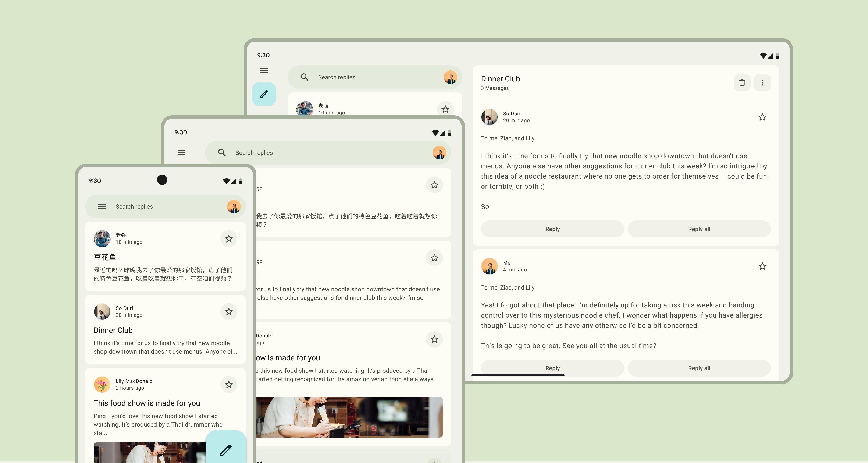
Task: Click 'To me, Ziad, and Lily' under Me
Action: 508,288
